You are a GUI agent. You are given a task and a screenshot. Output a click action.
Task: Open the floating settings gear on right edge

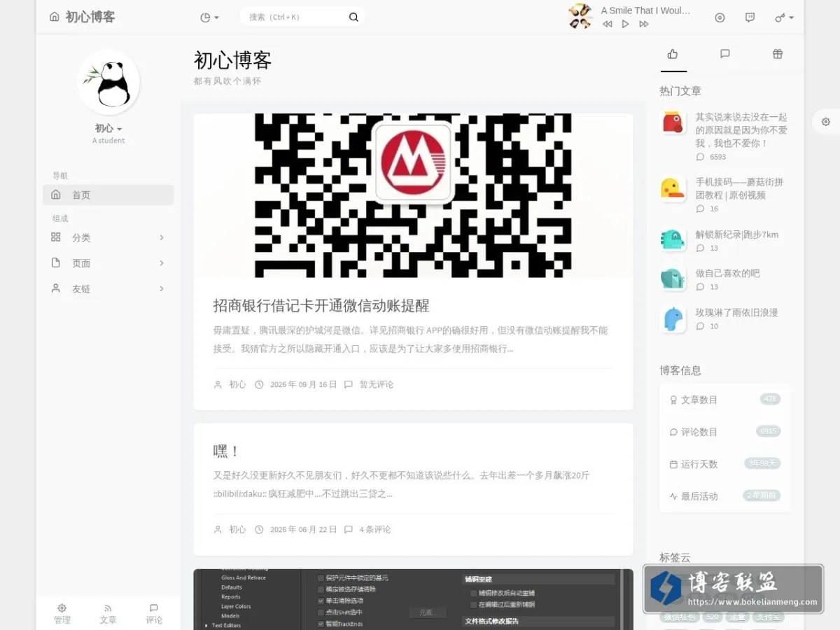coord(826,121)
